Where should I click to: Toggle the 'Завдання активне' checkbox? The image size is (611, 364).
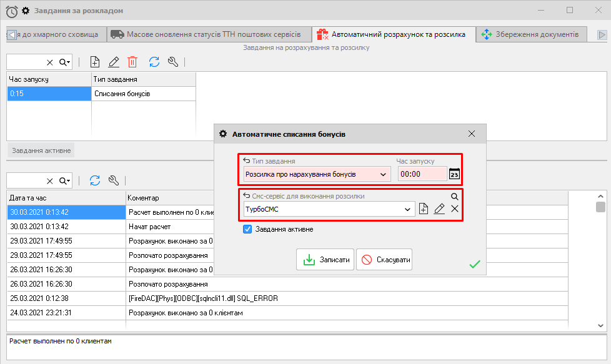coord(247,229)
